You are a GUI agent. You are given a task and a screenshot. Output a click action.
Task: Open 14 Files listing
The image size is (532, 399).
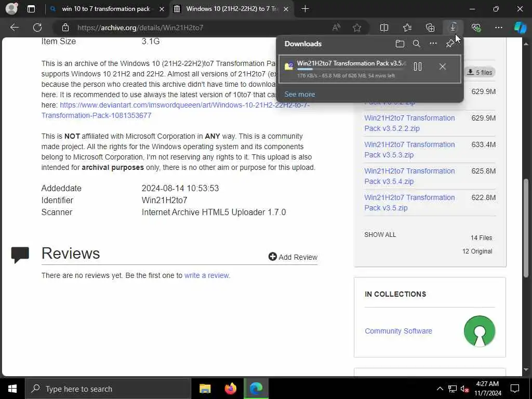pyautogui.click(x=481, y=238)
